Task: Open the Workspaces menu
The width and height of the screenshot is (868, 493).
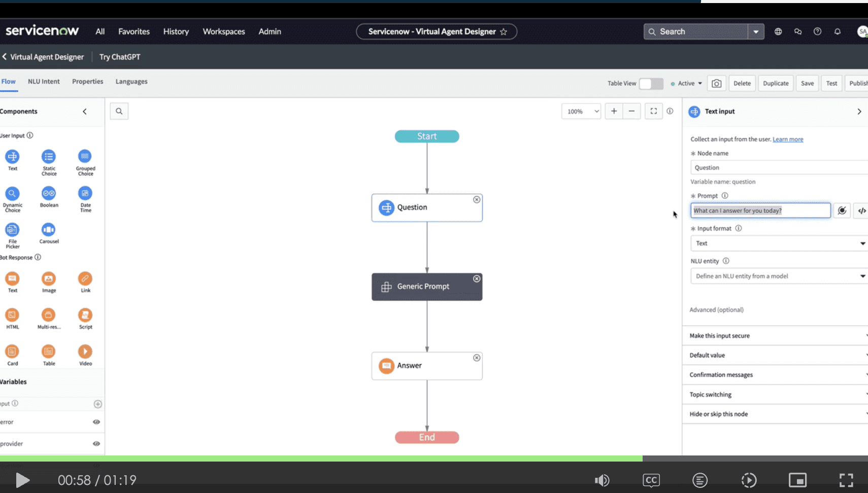Action: [223, 31]
